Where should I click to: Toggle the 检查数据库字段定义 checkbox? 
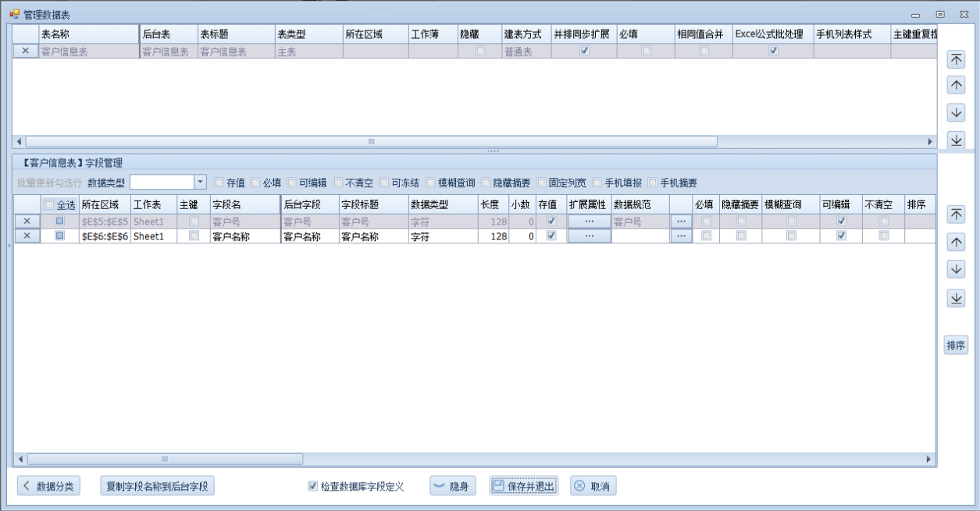point(313,486)
